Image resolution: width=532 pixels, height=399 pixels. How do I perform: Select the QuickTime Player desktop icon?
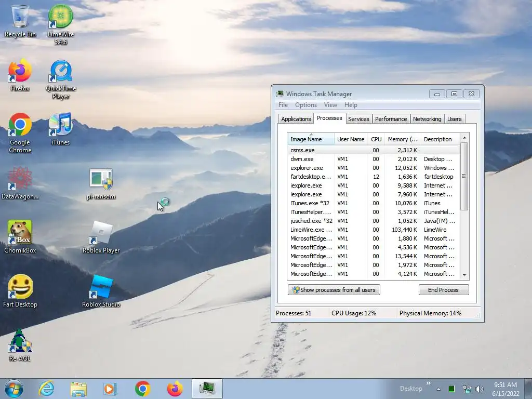(61, 79)
